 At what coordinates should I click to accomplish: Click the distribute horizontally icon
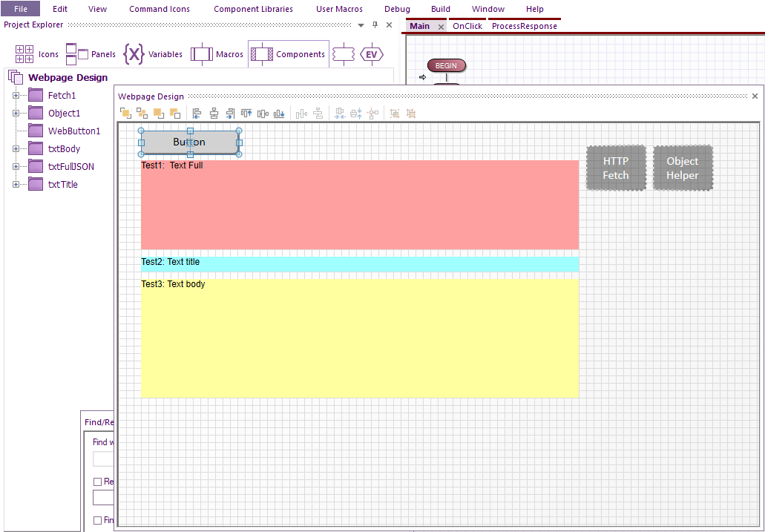pyautogui.click(x=301, y=114)
